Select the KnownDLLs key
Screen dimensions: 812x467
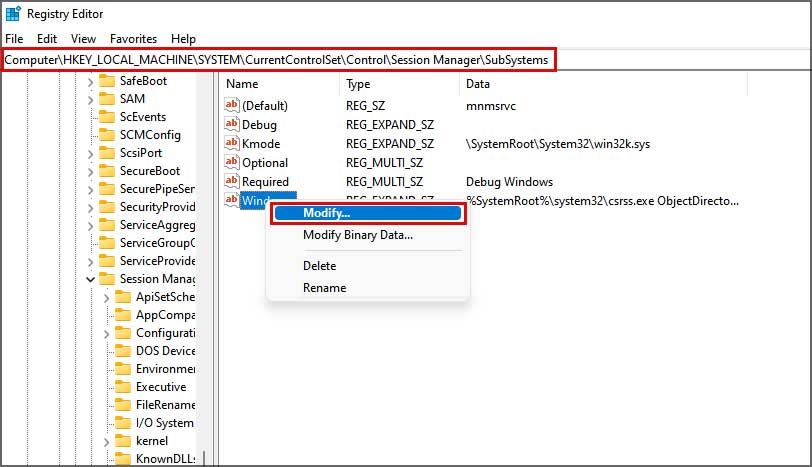165,459
